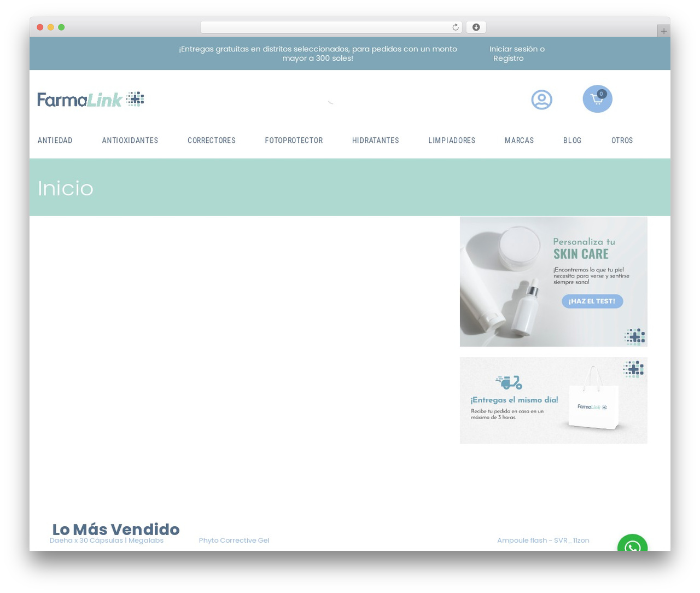Open the CORRECTORES menu

pos(212,141)
